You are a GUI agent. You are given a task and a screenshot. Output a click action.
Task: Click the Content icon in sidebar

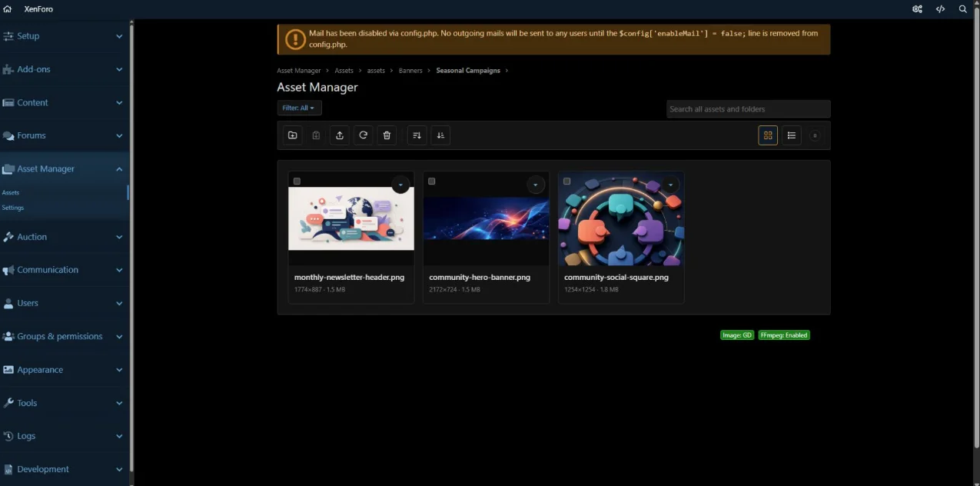(x=8, y=102)
